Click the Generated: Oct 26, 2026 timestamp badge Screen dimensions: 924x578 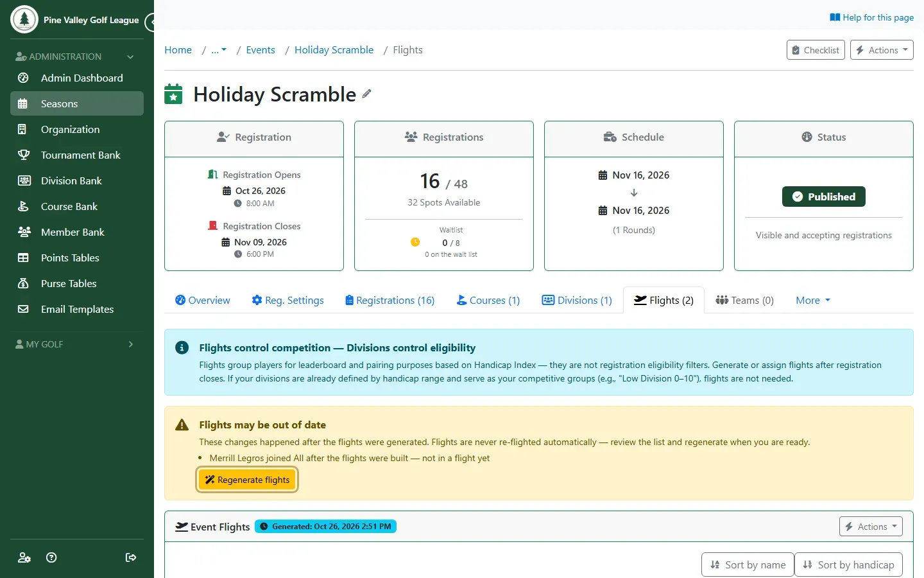tap(325, 527)
